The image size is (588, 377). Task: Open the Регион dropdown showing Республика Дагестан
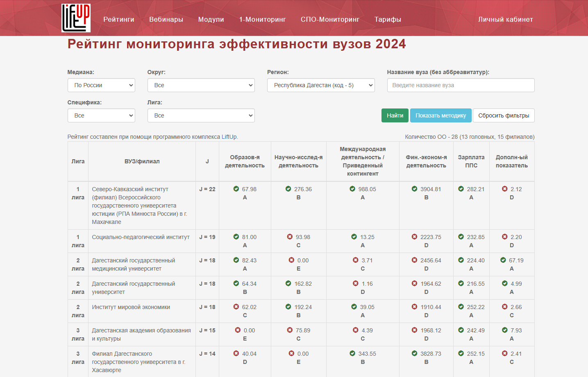[321, 85]
